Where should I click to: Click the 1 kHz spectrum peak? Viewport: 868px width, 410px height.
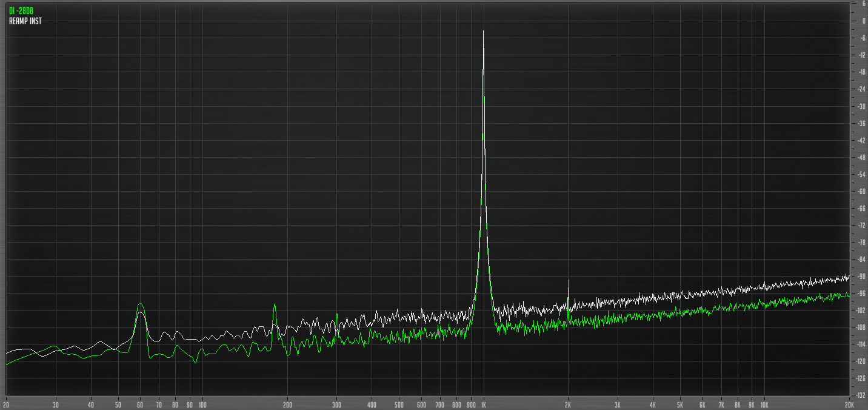484,30
